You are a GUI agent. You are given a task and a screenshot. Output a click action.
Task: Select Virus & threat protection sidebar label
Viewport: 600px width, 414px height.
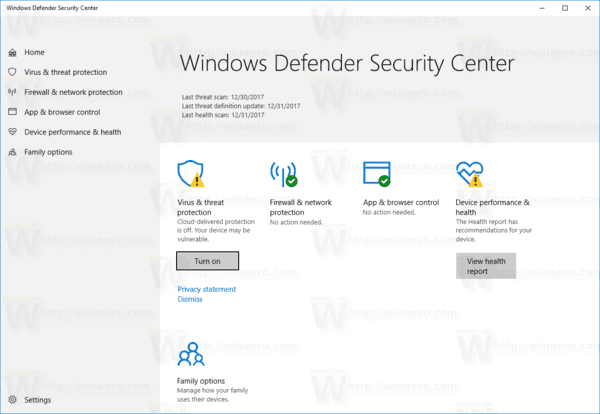[65, 72]
